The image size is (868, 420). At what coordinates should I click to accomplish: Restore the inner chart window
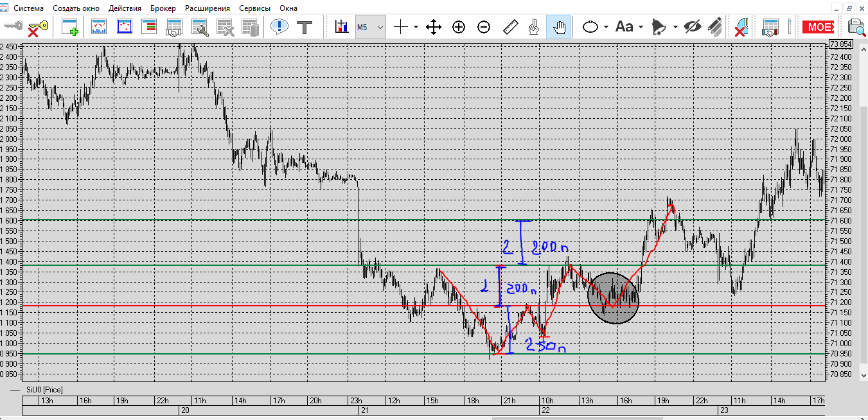849,8
